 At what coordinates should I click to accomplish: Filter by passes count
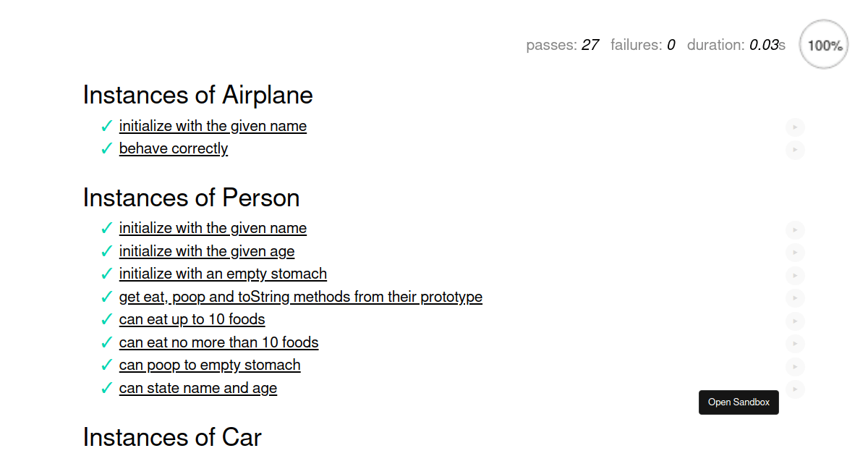coord(563,45)
